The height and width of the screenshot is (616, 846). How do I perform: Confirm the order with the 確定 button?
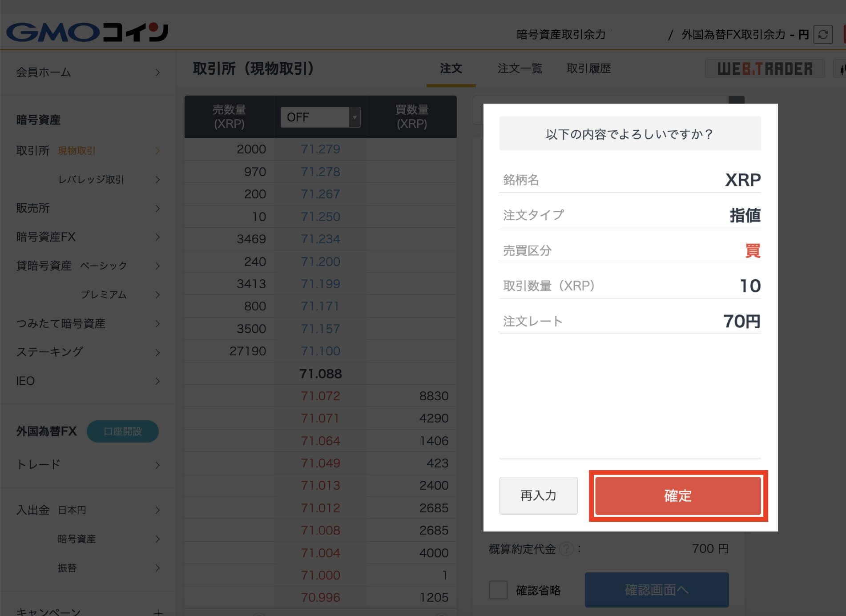(x=677, y=495)
